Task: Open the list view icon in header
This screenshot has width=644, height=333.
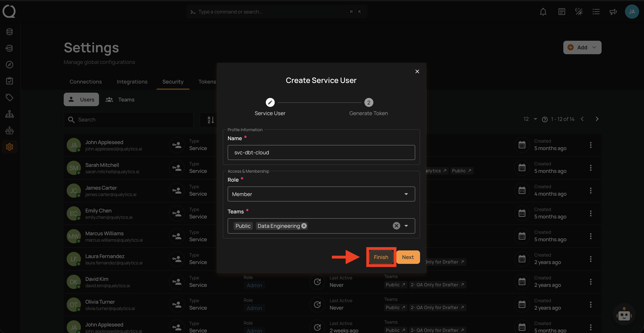Action: [596, 12]
